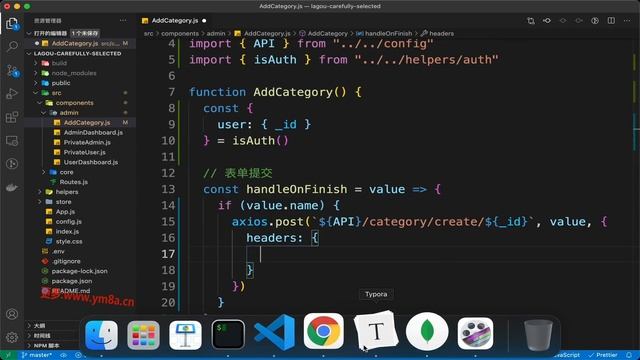
Task: Open PrivateUser.js in the file tree
Action: [84, 152]
